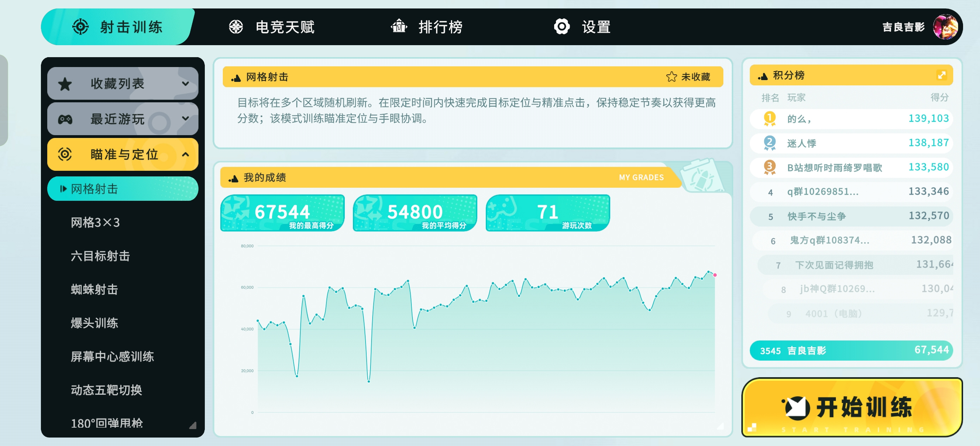Start training with 开始训练 button

tap(852, 407)
